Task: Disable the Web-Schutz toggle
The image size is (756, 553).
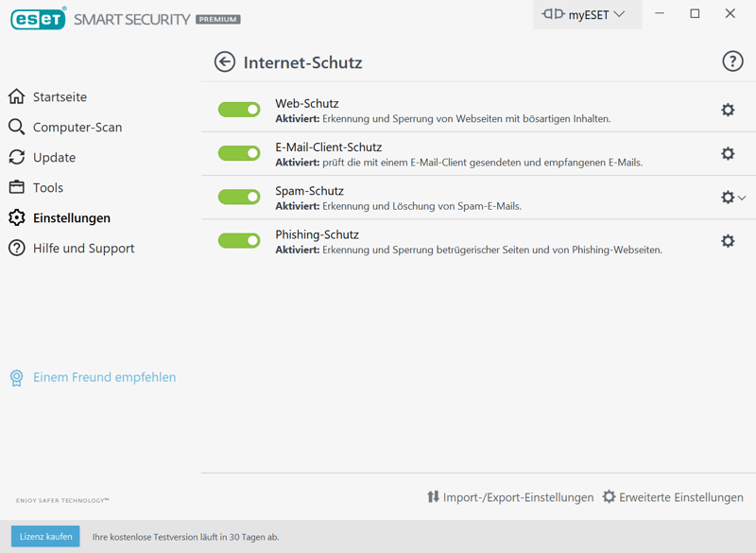Action: 239,110
